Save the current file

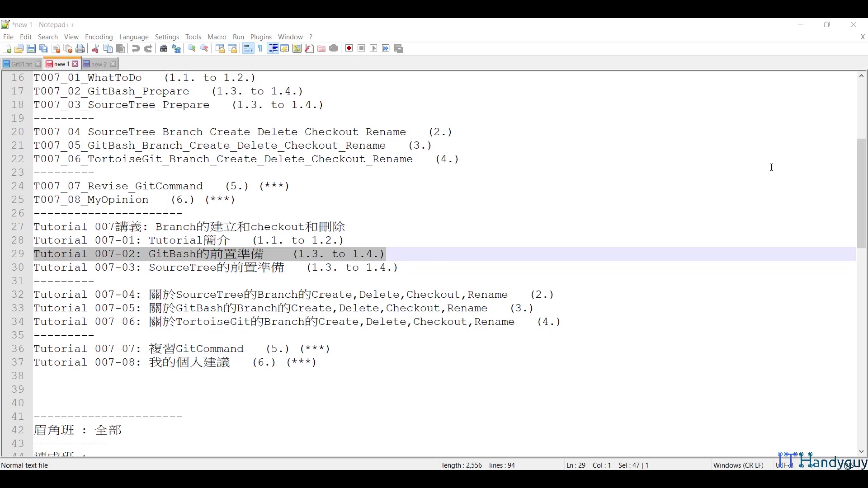32,48
